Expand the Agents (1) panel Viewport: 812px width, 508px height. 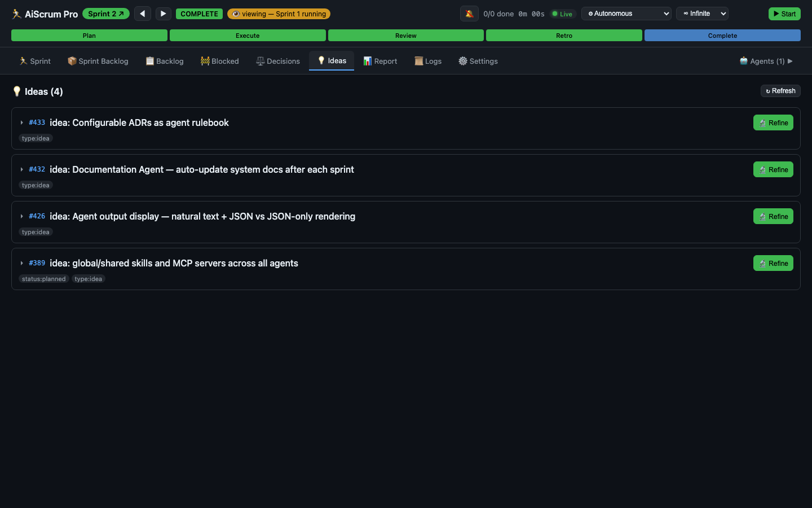click(766, 61)
